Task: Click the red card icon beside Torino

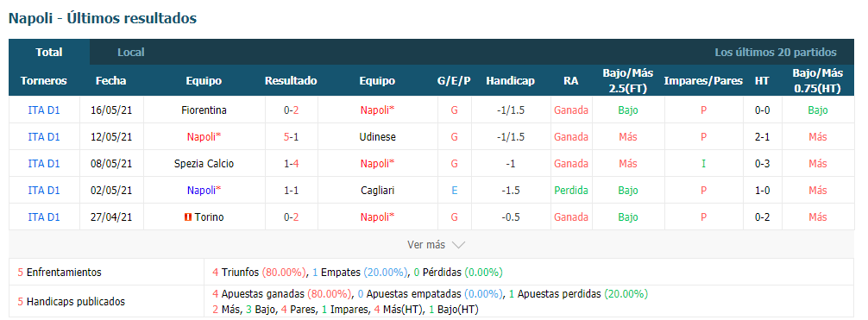Action: pyautogui.click(x=187, y=217)
